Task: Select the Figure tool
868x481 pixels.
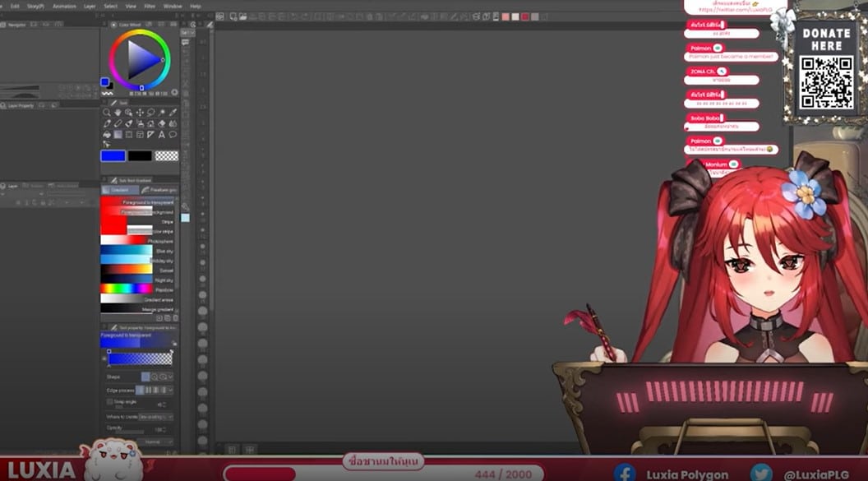Action: (x=128, y=135)
